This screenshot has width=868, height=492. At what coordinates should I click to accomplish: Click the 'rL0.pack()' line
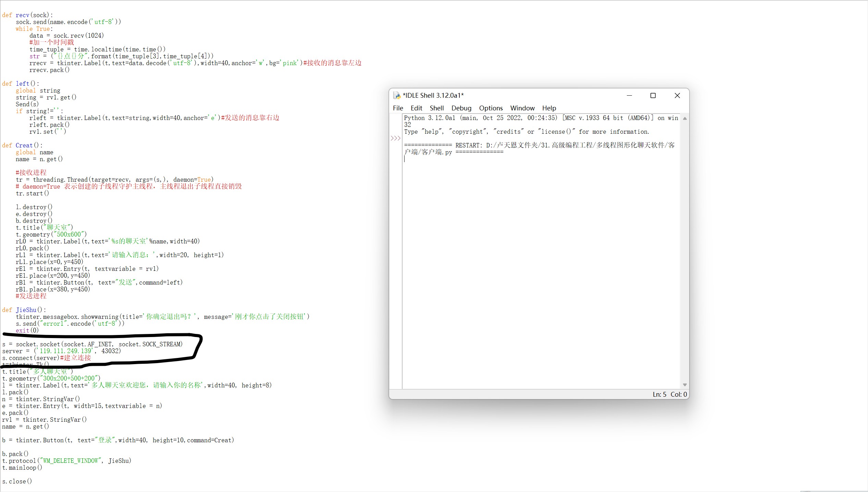click(32, 248)
